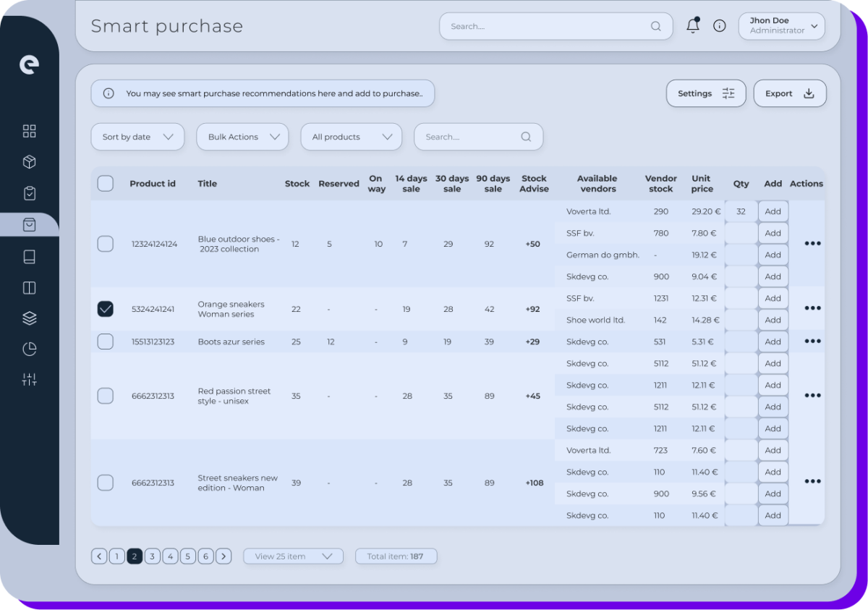The image size is (868, 610).
Task: Open the filter sliders icon at sidebar bottom
Action: point(29,379)
